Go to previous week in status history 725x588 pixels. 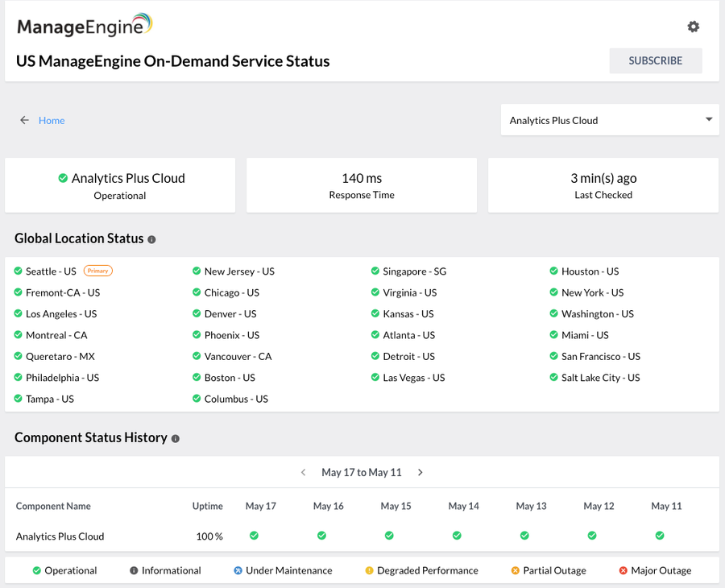303,473
